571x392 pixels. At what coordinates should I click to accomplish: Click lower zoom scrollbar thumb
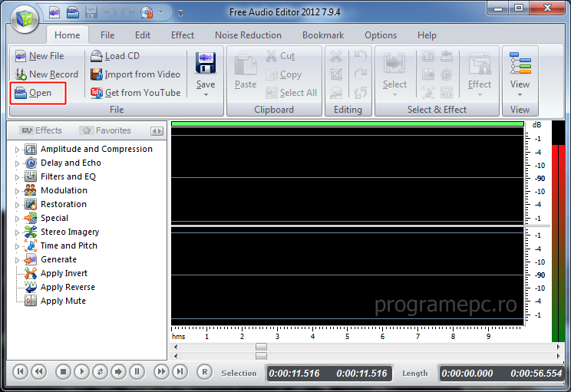261,356
